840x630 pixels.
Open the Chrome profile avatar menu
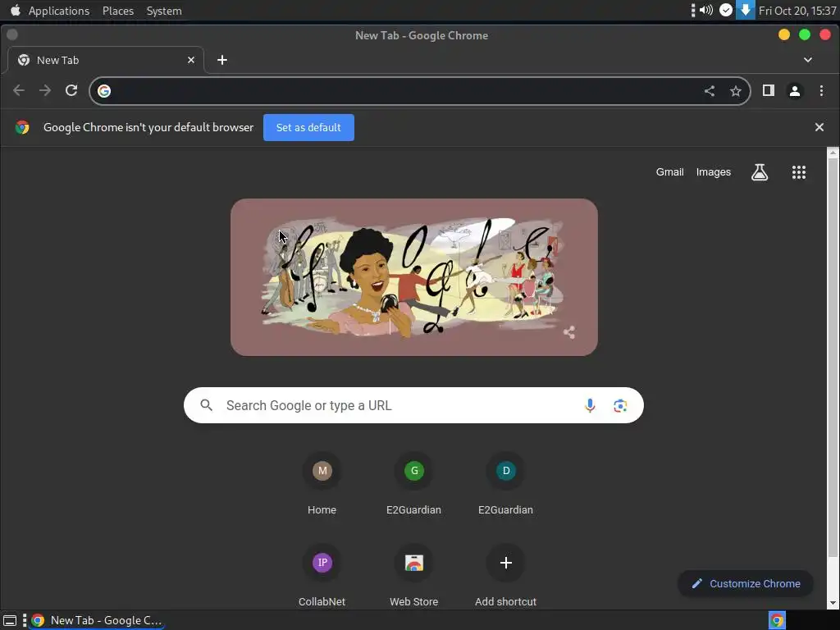coord(795,91)
